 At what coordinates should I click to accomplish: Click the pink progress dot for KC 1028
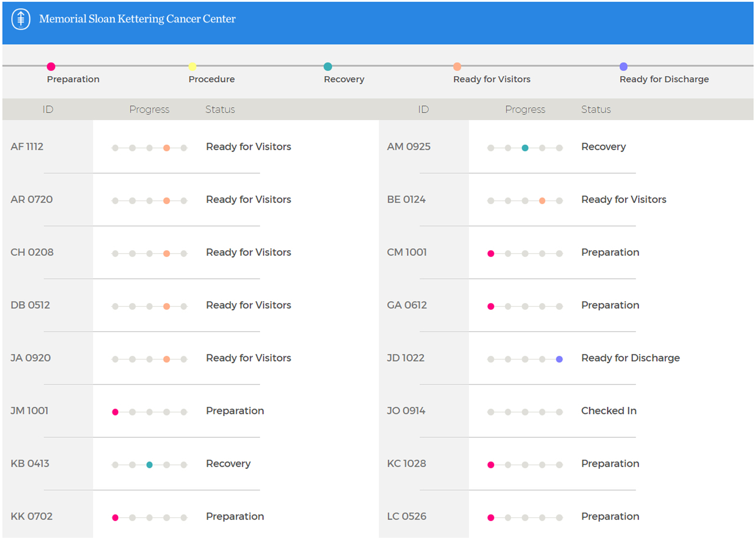(x=491, y=465)
